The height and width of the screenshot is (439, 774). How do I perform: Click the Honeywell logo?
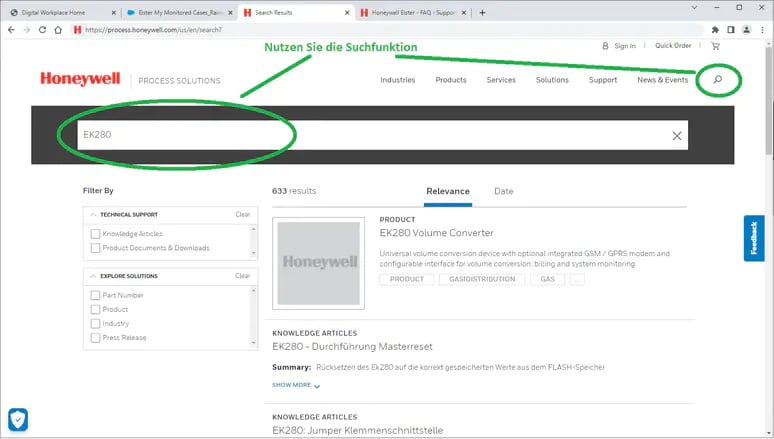(x=80, y=79)
